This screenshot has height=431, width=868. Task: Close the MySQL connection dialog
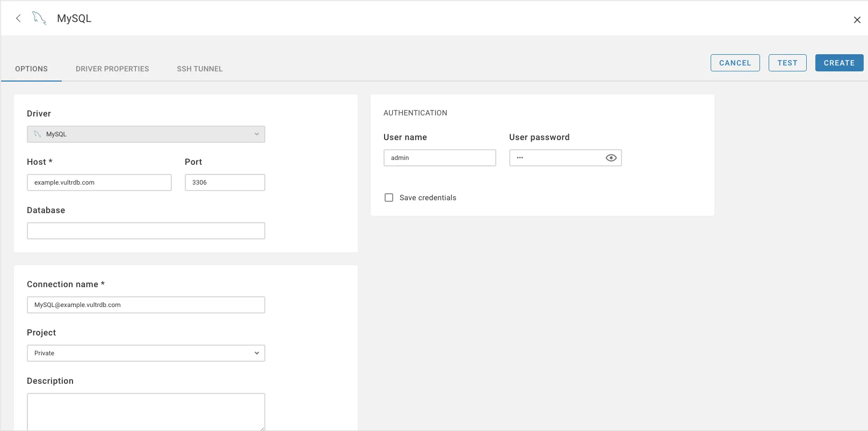(x=857, y=20)
